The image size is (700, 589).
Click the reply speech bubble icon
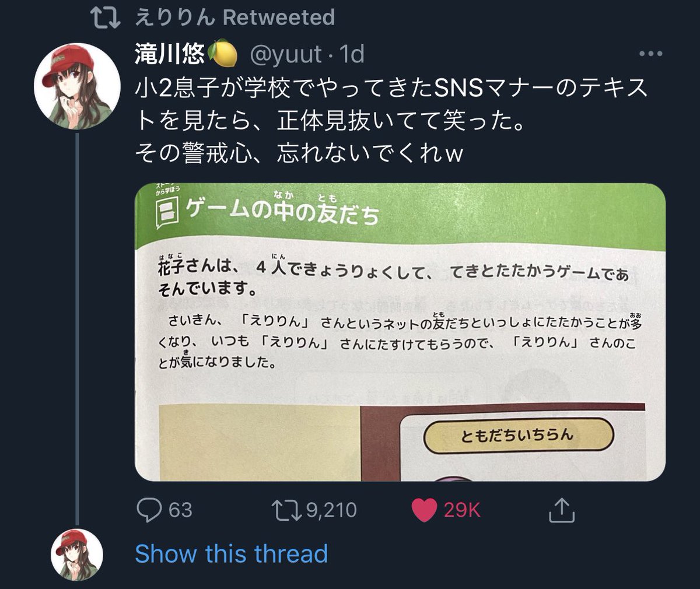click(149, 510)
